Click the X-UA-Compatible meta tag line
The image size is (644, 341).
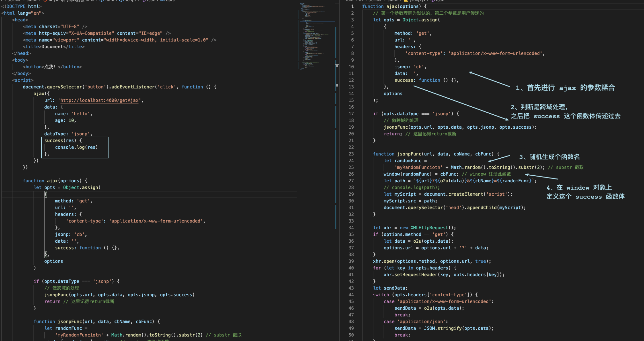tap(97, 33)
